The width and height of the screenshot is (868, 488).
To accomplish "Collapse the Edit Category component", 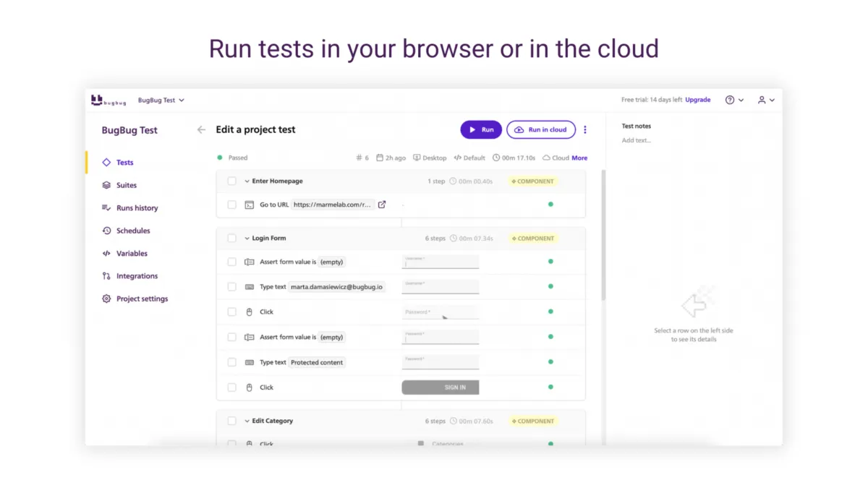I will click(247, 421).
